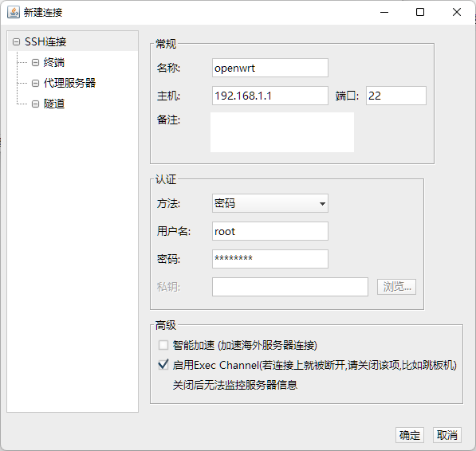Click the 用户名 field containing root
This screenshot has width=476, height=451.
269,231
